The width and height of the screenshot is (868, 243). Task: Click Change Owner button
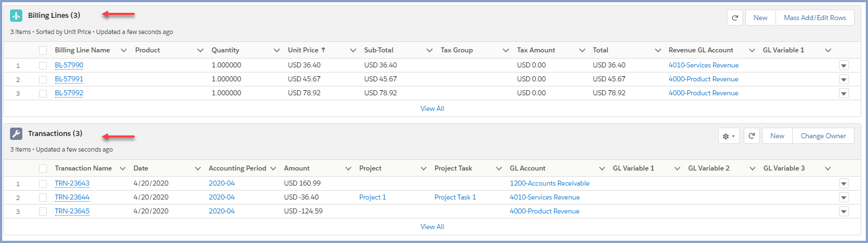823,136
